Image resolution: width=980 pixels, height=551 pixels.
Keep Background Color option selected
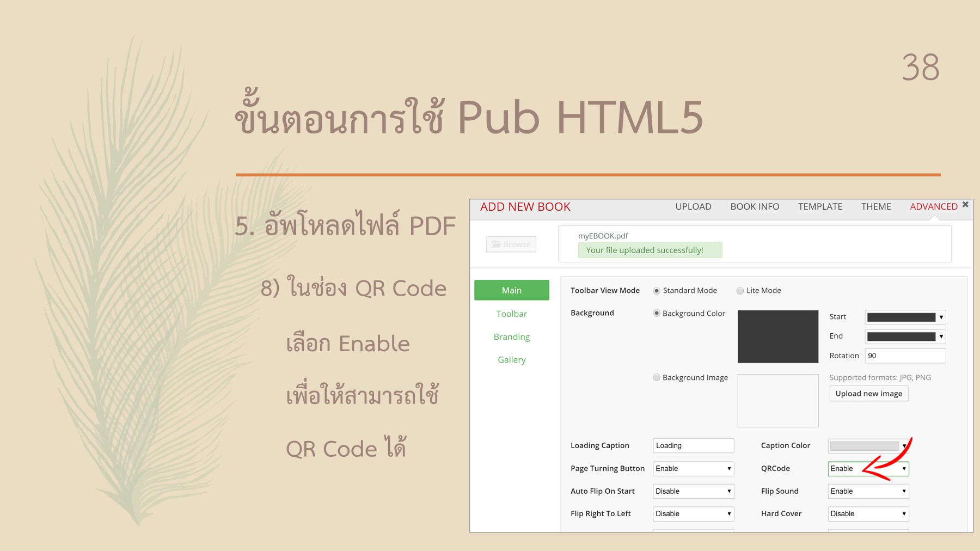pos(656,313)
